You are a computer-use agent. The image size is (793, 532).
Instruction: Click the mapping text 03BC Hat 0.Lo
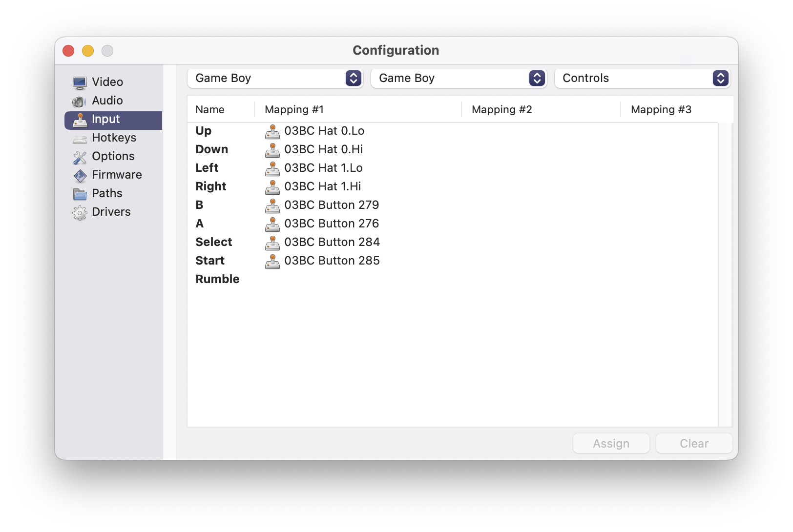tap(324, 131)
